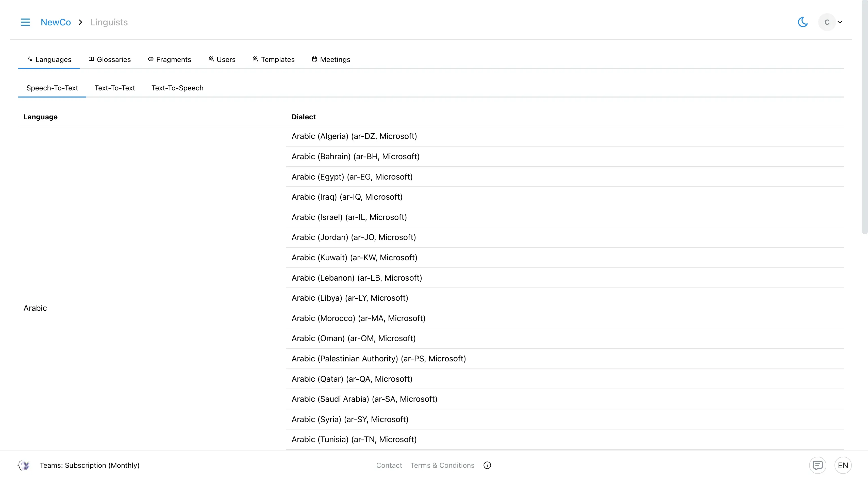Click the Languages translate icon

pos(30,59)
